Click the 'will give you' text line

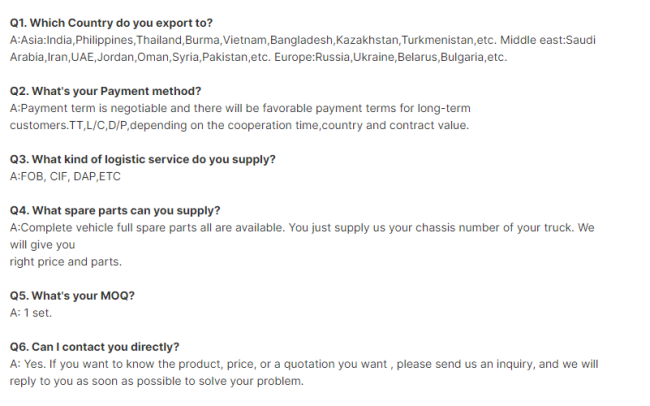[42, 245]
